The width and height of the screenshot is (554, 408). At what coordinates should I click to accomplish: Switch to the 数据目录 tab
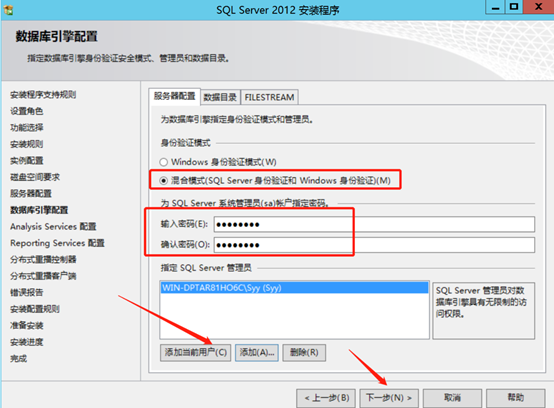pos(220,97)
